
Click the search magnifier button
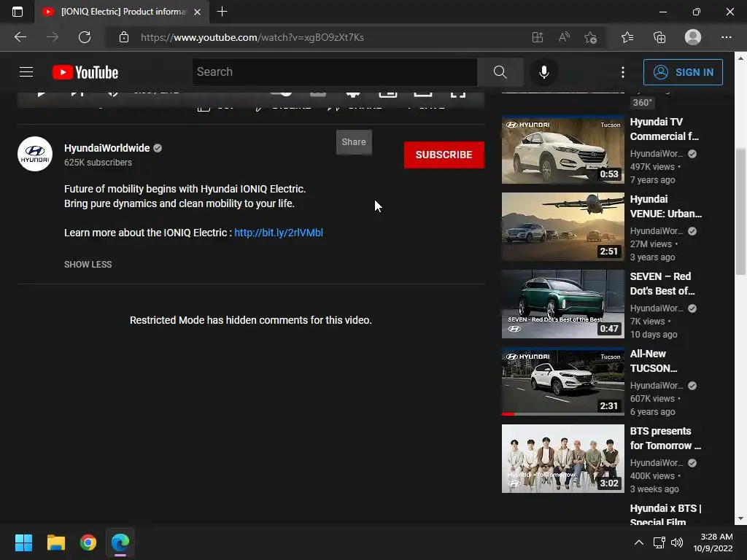click(x=500, y=72)
